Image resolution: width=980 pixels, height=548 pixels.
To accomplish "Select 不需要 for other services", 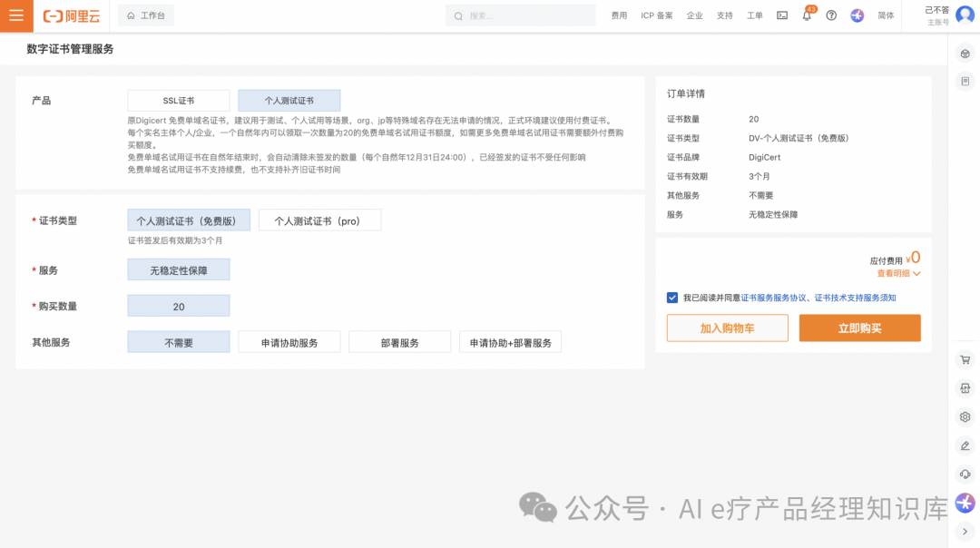I will click(179, 342).
